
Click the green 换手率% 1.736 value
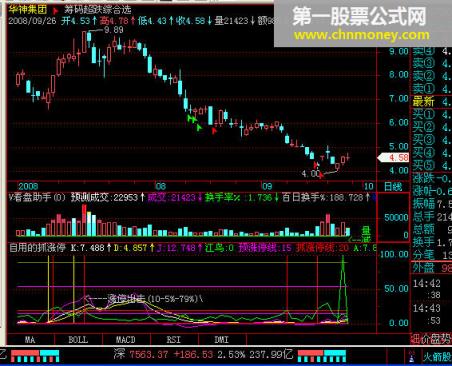coord(242,197)
